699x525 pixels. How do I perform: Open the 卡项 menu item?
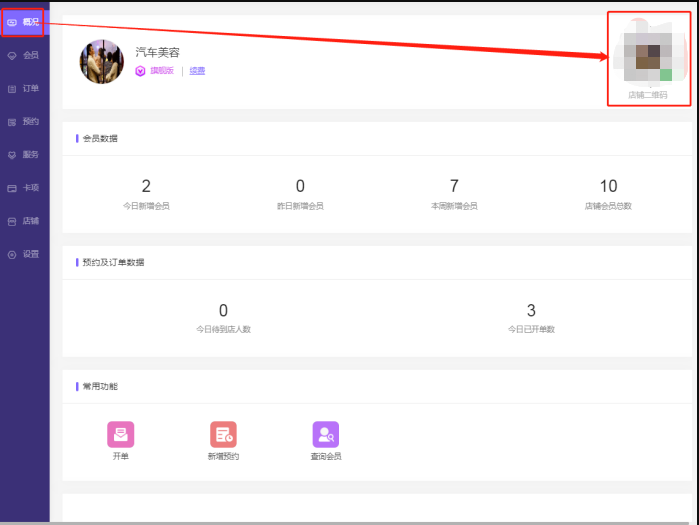tap(25, 188)
